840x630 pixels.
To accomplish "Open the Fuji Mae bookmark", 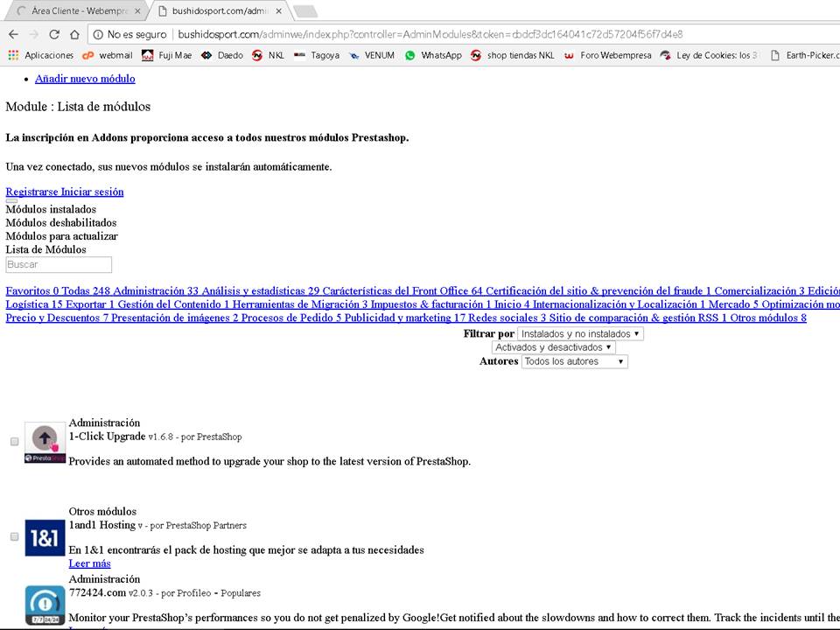I will click(x=166, y=55).
